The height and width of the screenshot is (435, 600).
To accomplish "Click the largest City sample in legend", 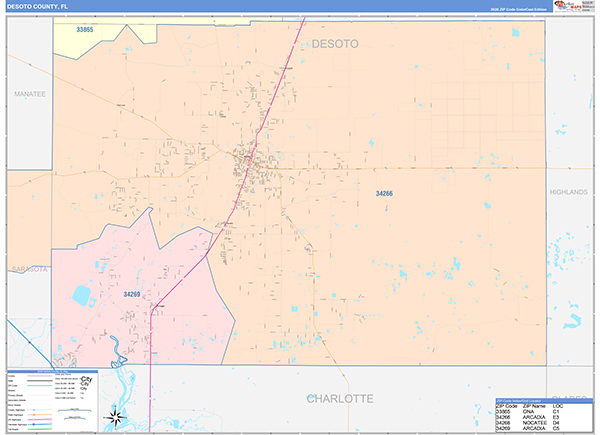I will click(86, 379).
